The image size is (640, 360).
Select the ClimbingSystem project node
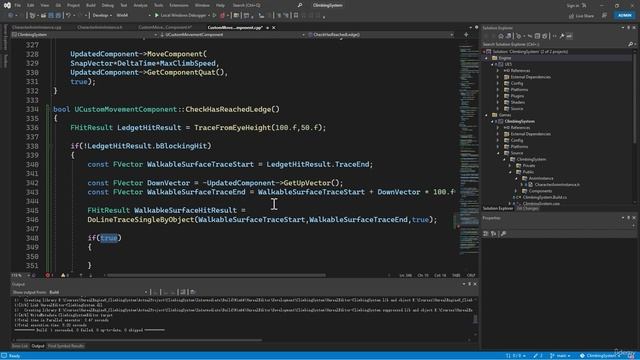pos(519,121)
